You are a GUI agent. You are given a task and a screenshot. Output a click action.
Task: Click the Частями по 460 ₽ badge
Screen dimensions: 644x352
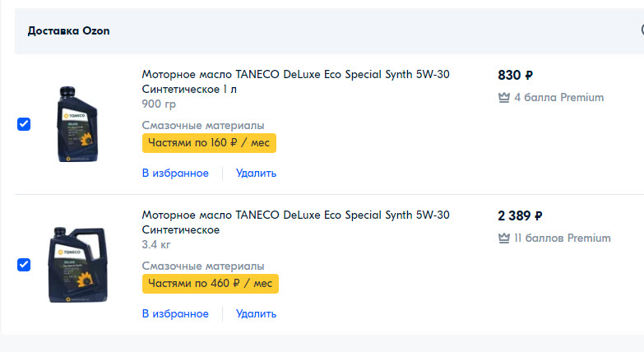[x=211, y=284]
